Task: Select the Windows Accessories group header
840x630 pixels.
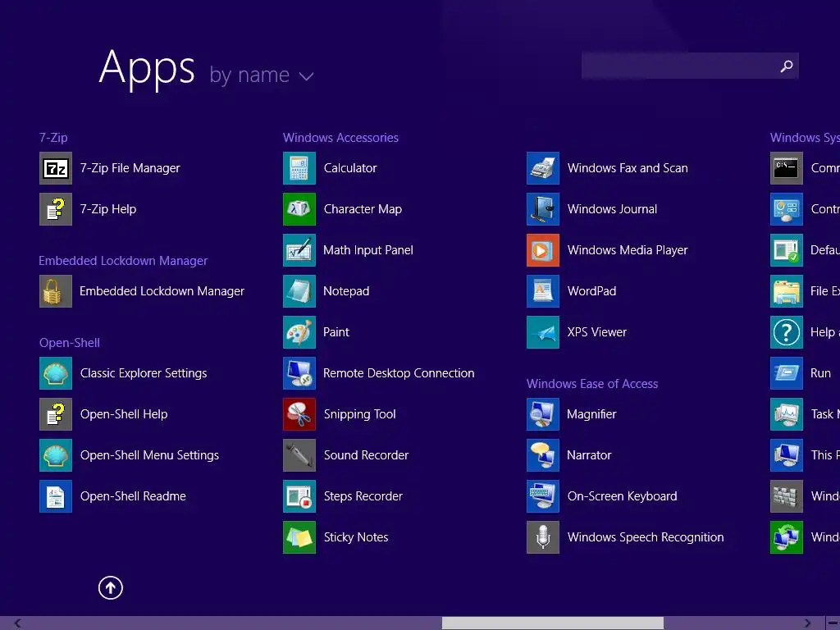Action: (x=340, y=138)
